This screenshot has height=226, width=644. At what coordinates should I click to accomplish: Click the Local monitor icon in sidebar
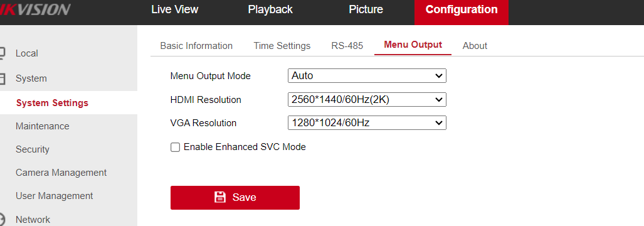coord(2,53)
